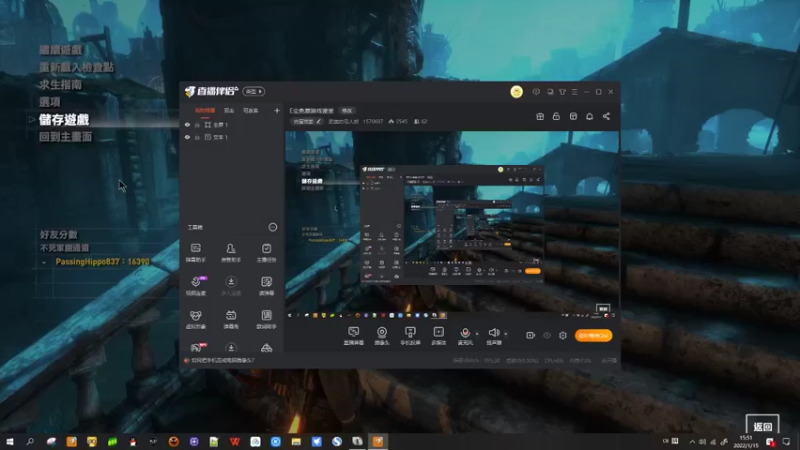Switch to the third scene tab

point(251,110)
